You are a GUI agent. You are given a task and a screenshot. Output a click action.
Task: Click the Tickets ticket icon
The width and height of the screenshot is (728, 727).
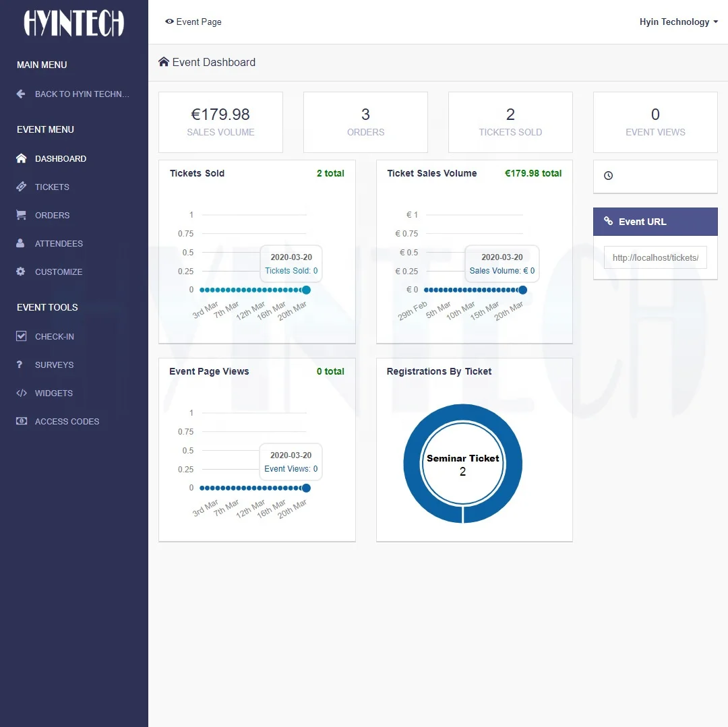click(x=21, y=187)
